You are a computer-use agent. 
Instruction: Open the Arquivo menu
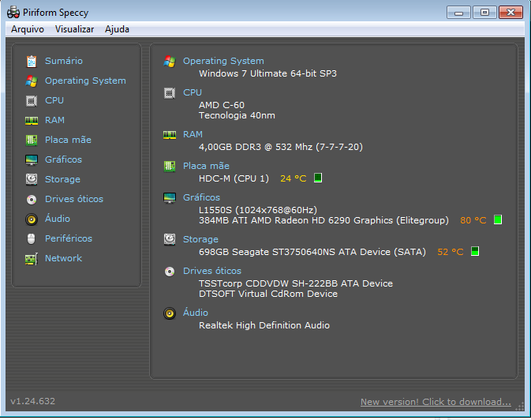point(28,29)
